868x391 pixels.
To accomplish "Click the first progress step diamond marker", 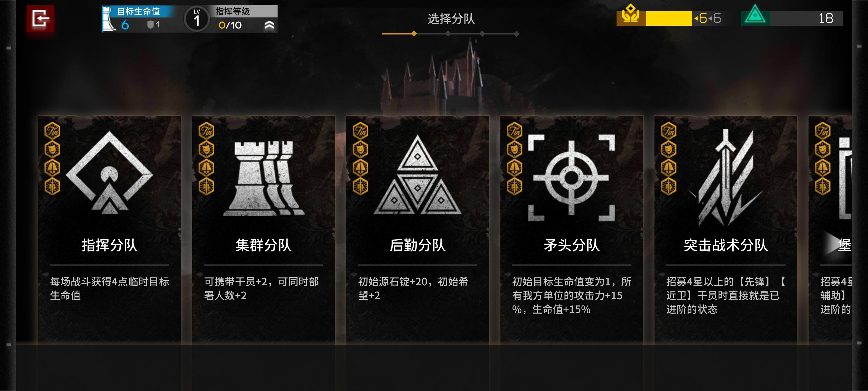I will click(414, 34).
